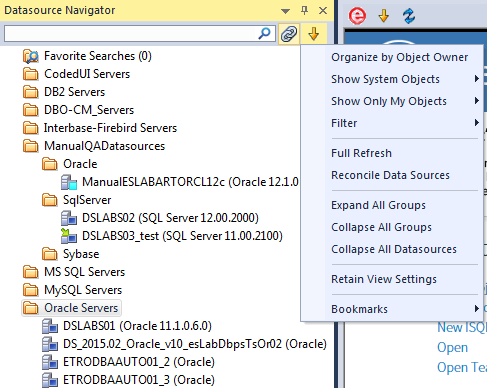Close the Datasource Navigator panel
487x388 pixels.
tap(323, 11)
